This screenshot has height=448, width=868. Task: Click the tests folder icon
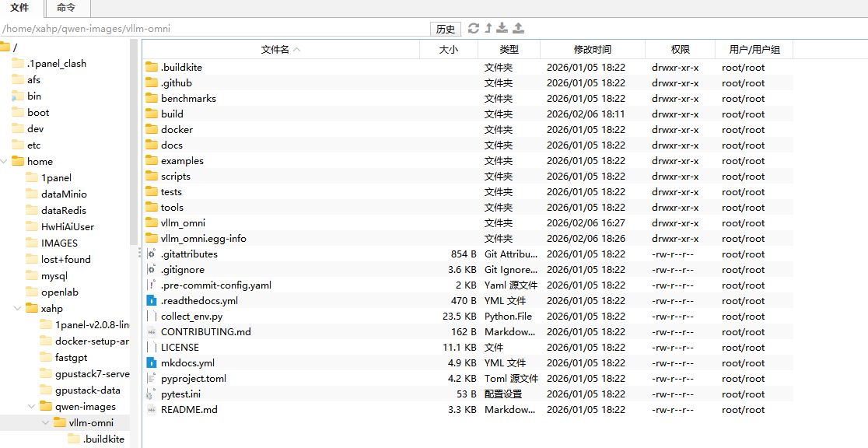point(152,191)
